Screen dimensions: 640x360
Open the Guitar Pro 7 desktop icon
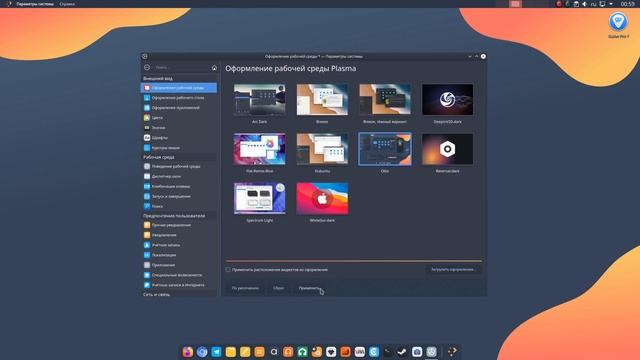618,24
